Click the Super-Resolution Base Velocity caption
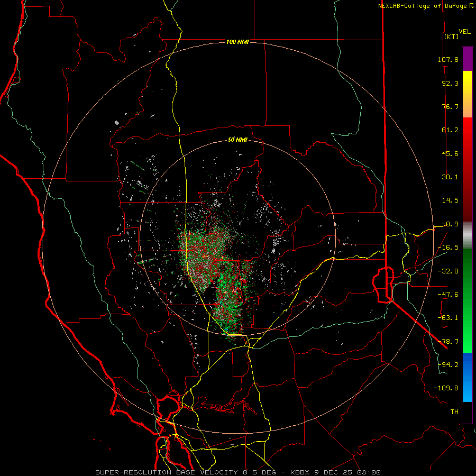The image size is (476, 476). click(x=237, y=472)
